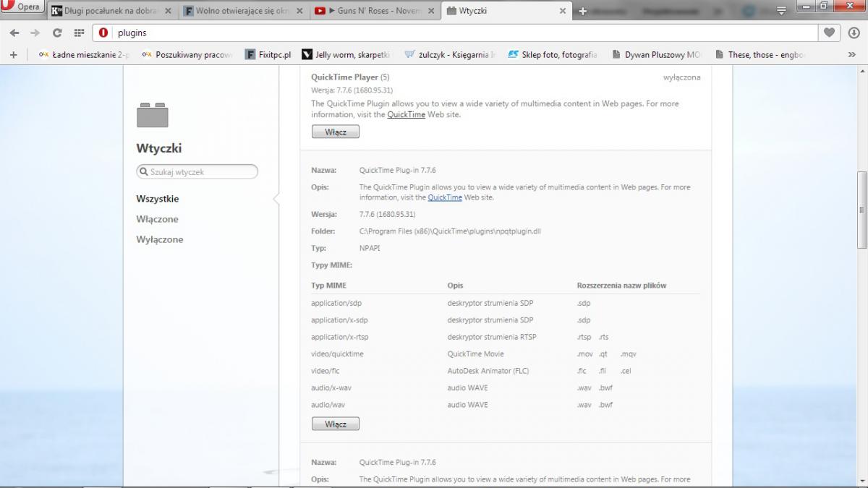
Task: Open the Opera main menu button
Action: point(22,7)
